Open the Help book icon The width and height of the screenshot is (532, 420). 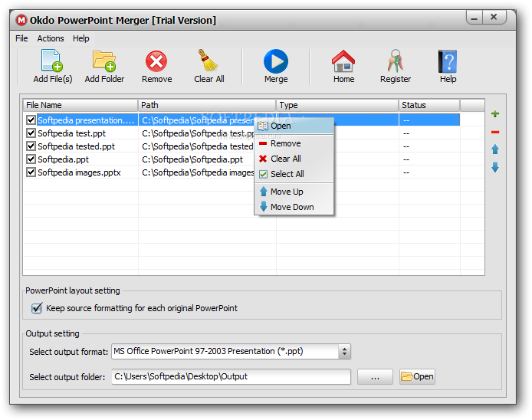pos(448,61)
